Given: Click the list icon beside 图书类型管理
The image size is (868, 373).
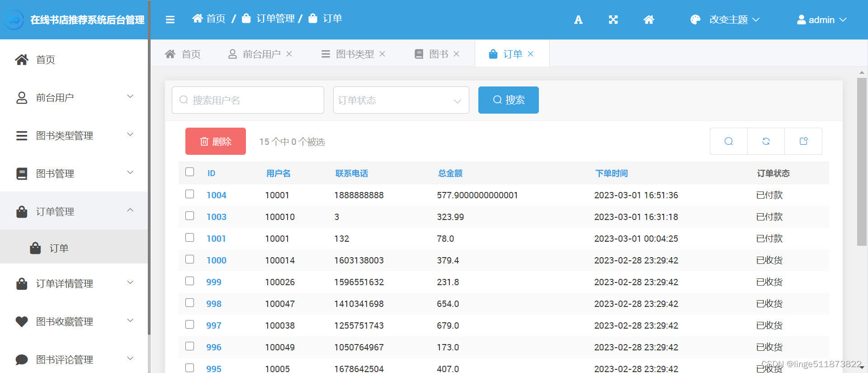Looking at the screenshot, I should click(x=22, y=136).
